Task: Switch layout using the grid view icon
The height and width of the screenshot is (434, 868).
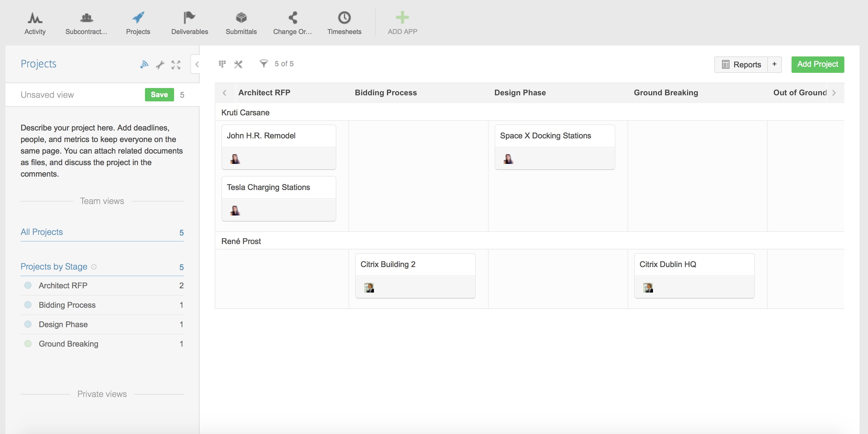Action: (x=222, y=64)
